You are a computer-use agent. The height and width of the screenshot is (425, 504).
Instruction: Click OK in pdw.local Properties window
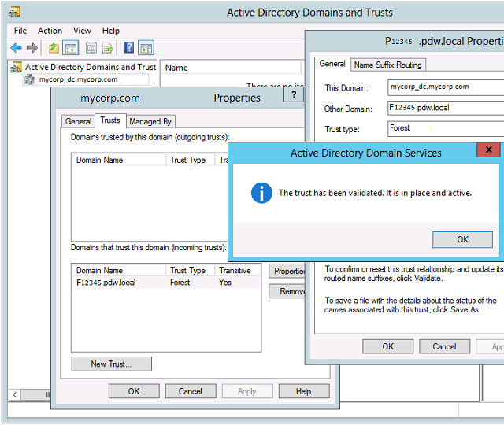click(388, 346)
